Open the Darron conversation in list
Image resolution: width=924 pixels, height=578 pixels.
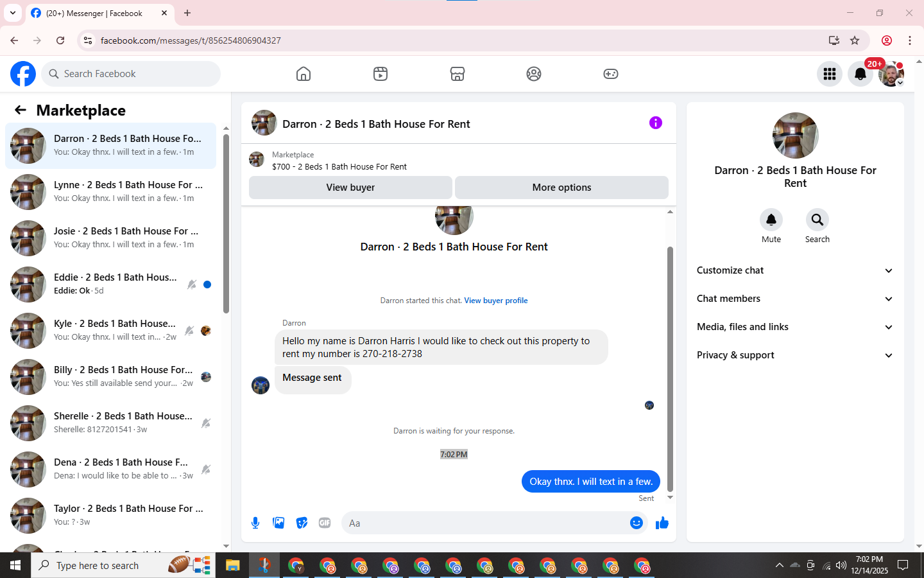coord(110,146)
